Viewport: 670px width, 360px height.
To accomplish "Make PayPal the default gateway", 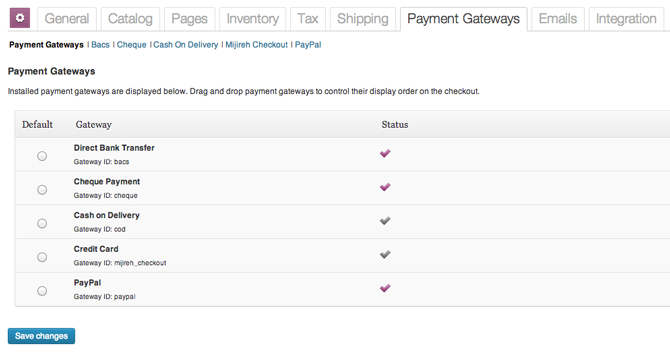I will point(42,291).
